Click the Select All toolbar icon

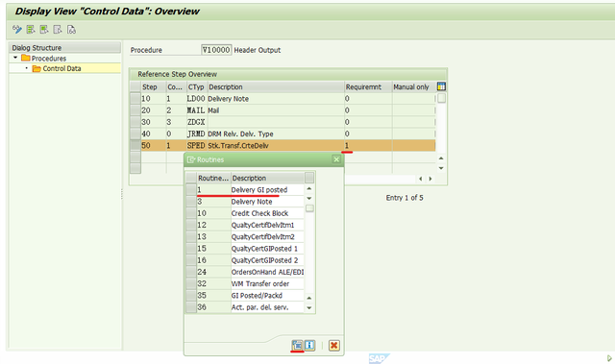coord(31,30)
